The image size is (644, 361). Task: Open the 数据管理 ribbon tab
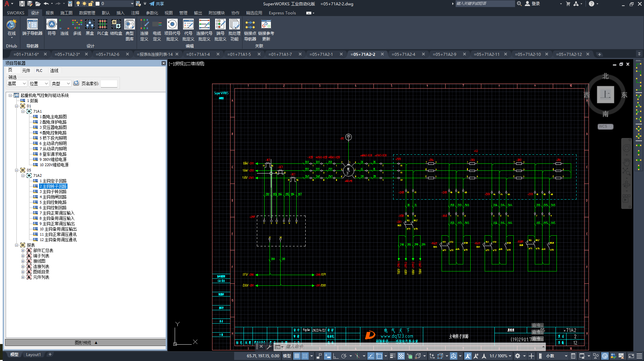[87, 13]
